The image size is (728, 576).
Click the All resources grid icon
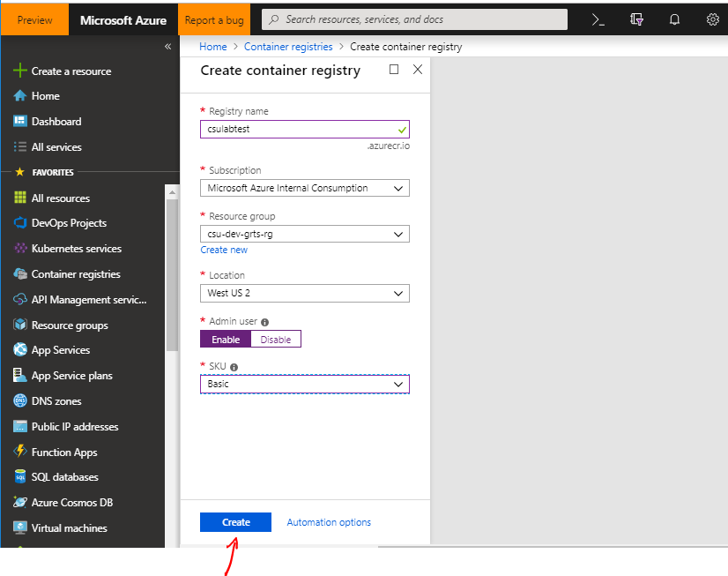coord(20,198)
